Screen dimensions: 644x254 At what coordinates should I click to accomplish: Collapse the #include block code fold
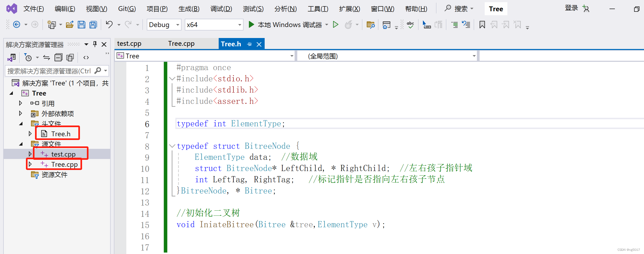(x=172, y=79)
